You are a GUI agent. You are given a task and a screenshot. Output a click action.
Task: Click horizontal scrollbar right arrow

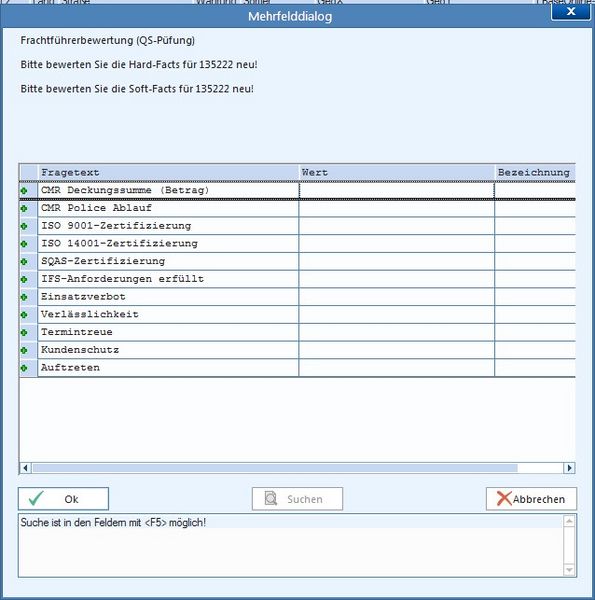(x=569, y=468)
